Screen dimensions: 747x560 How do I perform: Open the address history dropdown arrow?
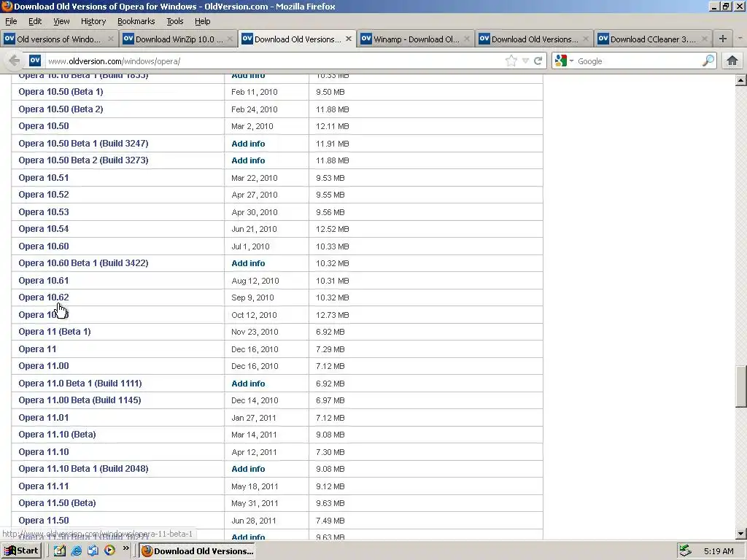(525, 61)
